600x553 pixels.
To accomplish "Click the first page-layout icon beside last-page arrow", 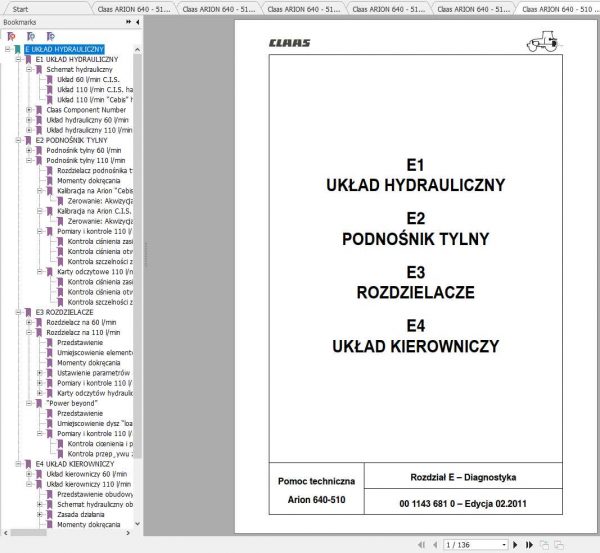I will [544, 545].
